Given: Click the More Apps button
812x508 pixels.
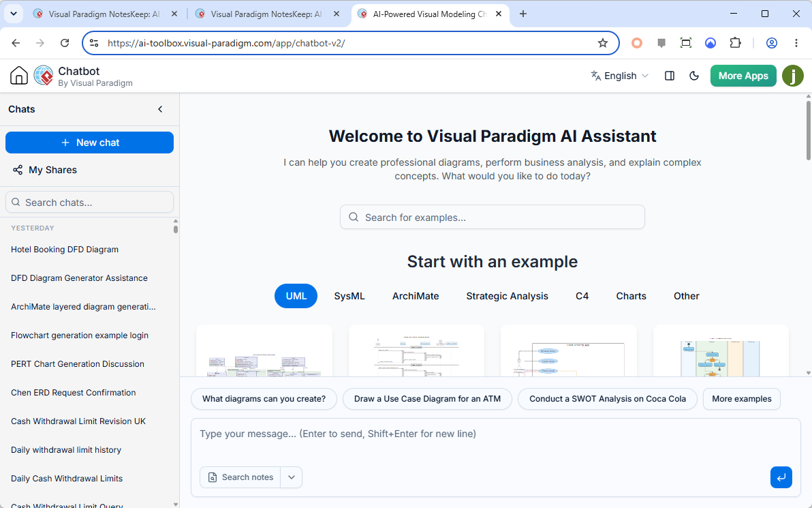Looking at the screenshot, I should click(743, 76).
